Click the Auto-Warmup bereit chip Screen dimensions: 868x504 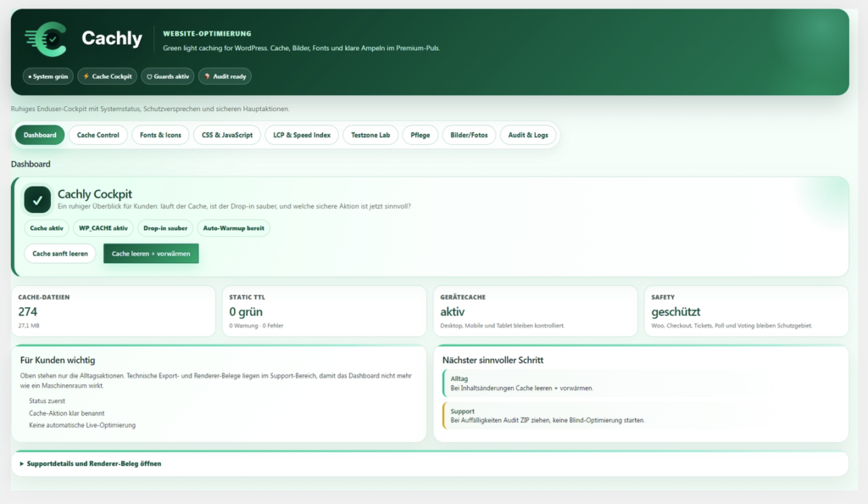pos(234,228)
